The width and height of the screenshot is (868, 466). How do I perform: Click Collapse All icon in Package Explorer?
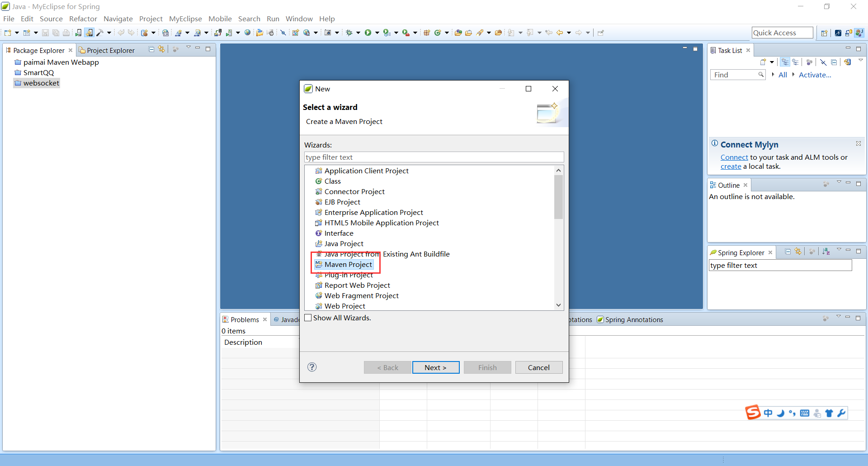(x=151, y=49)
